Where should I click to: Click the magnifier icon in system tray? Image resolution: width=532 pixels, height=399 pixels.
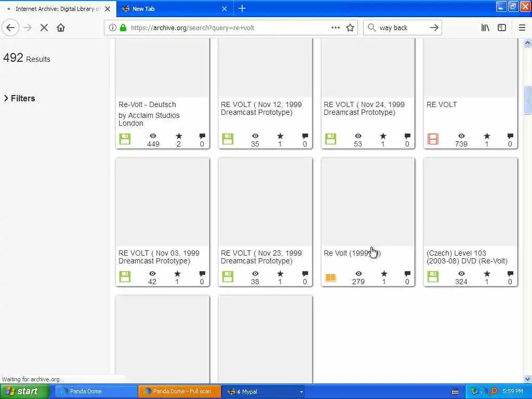[494, 392]
